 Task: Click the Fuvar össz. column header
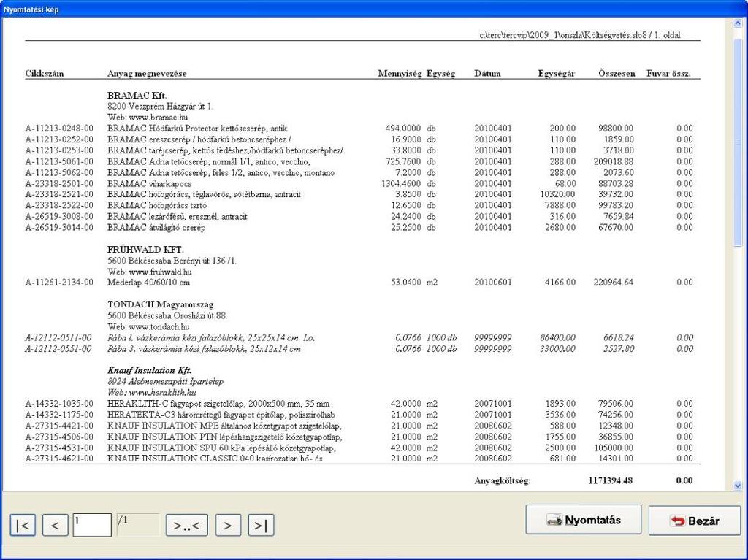[668, 74]
